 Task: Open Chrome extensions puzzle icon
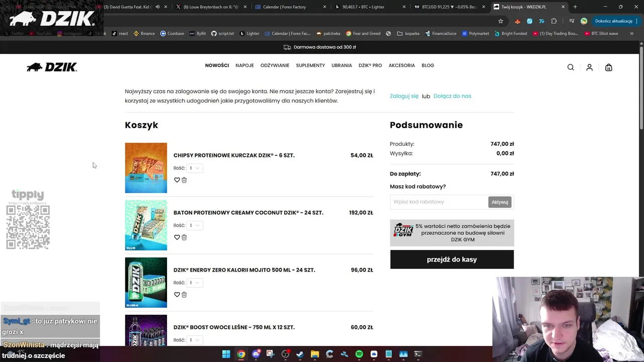tap(554, 21)
